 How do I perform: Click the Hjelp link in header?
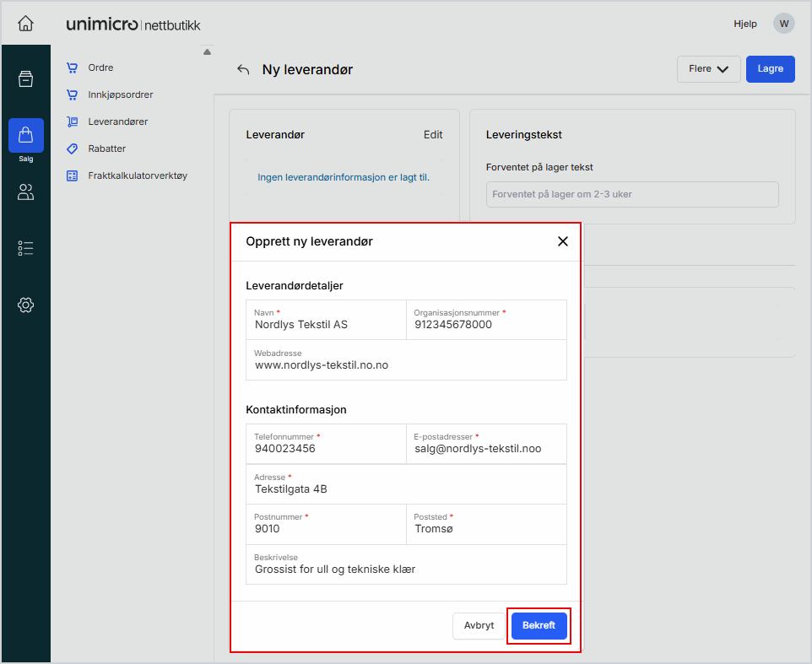pyautogui.click(x=745, y=24)
